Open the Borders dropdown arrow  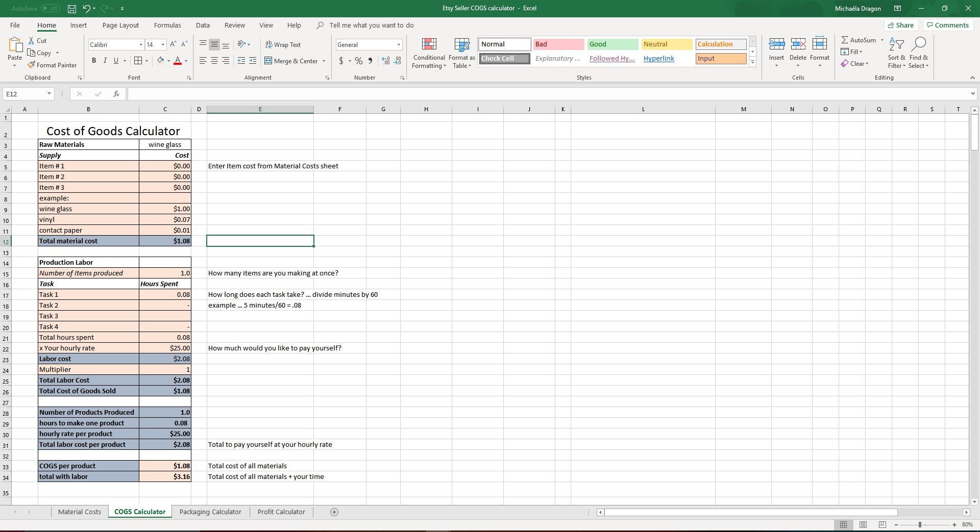click(x=147, y=60)
